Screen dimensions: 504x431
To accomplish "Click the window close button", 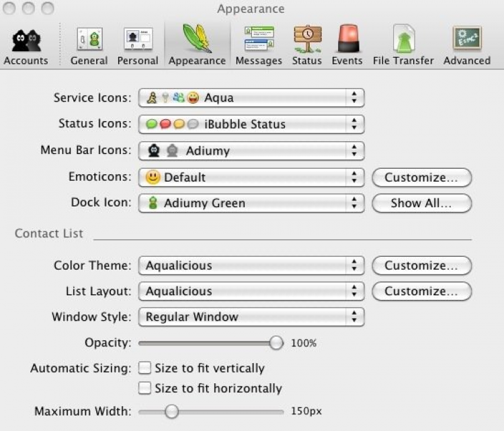I will coord(9,8).
